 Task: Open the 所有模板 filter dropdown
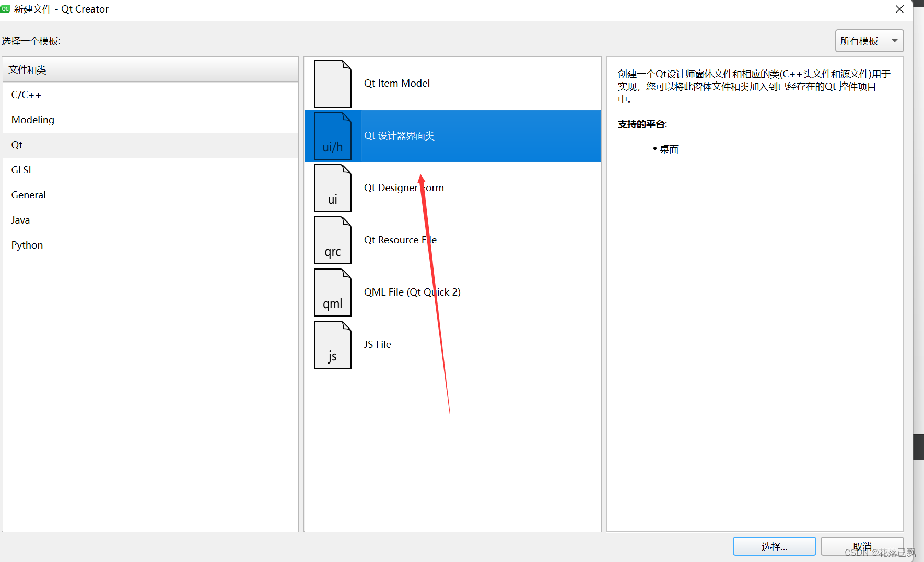tap(870, 41)
